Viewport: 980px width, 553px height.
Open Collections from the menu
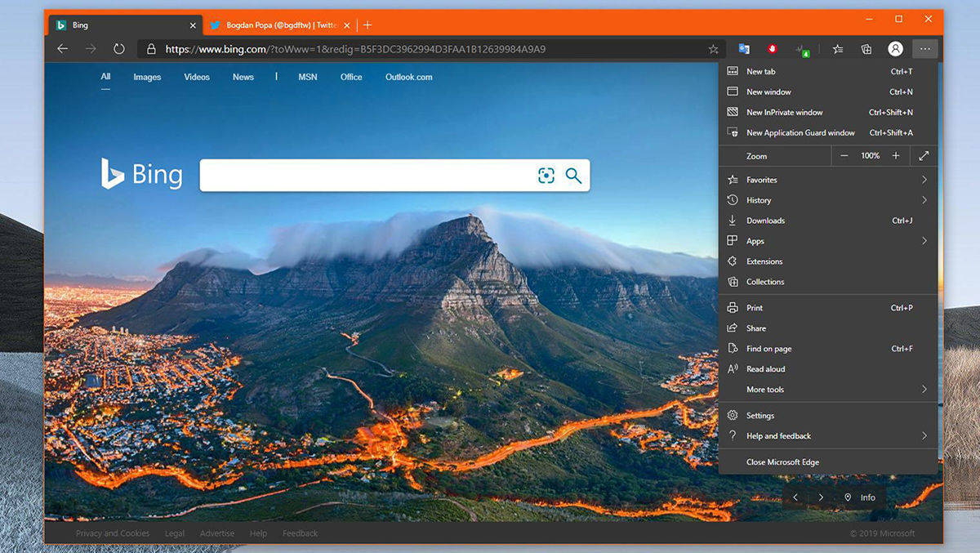828,282
